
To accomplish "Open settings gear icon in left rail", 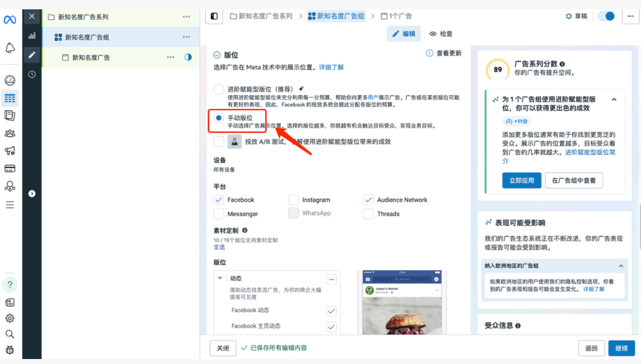I will [10, 318].
